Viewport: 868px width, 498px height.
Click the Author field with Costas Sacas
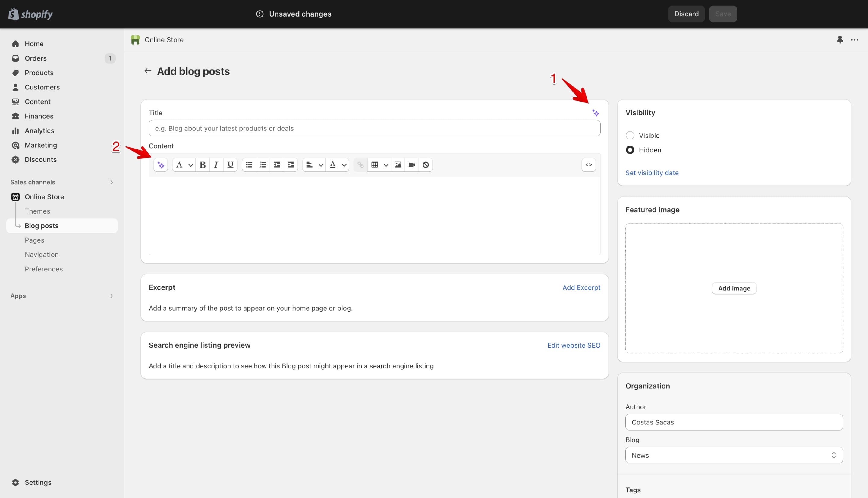[734, 422]
